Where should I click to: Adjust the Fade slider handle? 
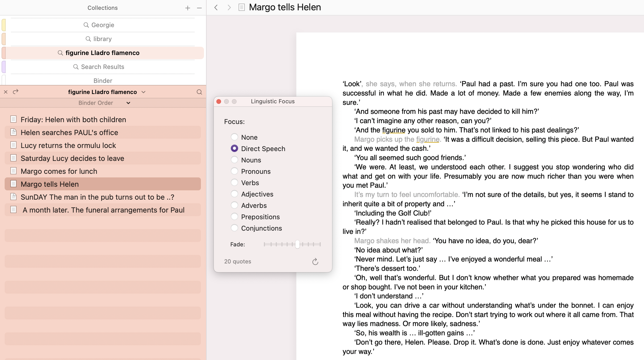297,244
